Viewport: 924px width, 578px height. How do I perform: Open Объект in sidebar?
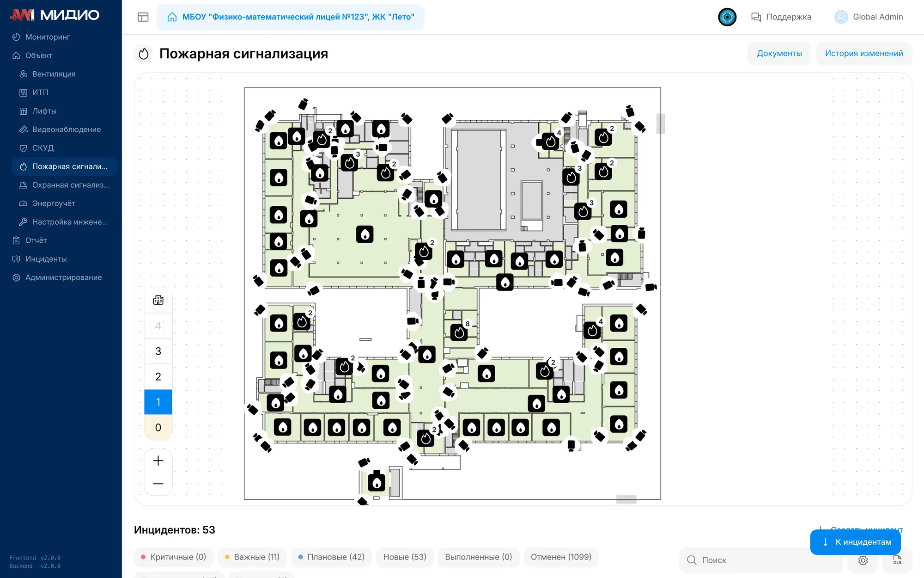pos(39,55)
